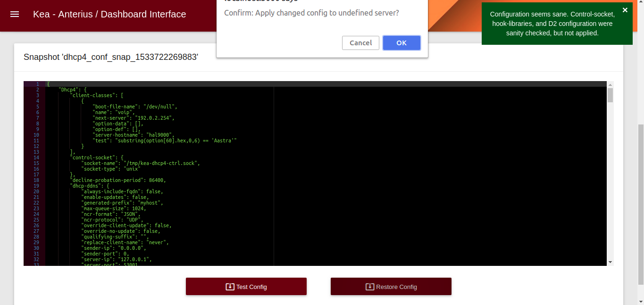Click line number 14 in the gutter
The image size is (644, 305).
point(36,157)
